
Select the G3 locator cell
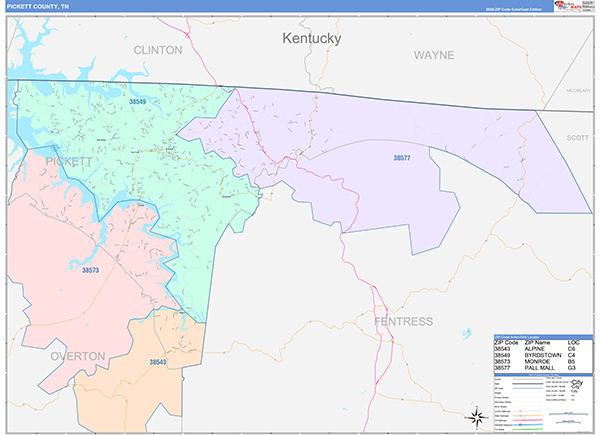pos(571,368)
